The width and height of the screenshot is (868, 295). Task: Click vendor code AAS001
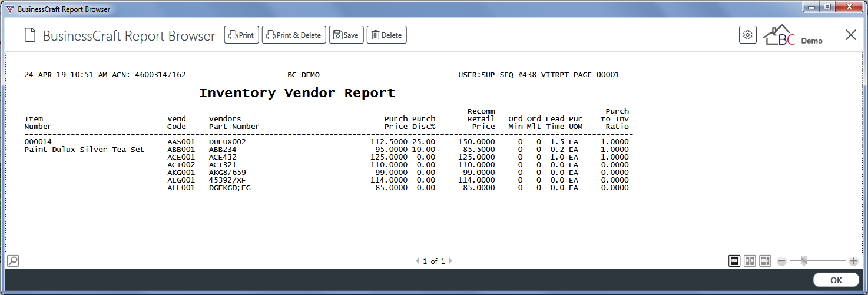pyautogui.click(x=181, y=142)
